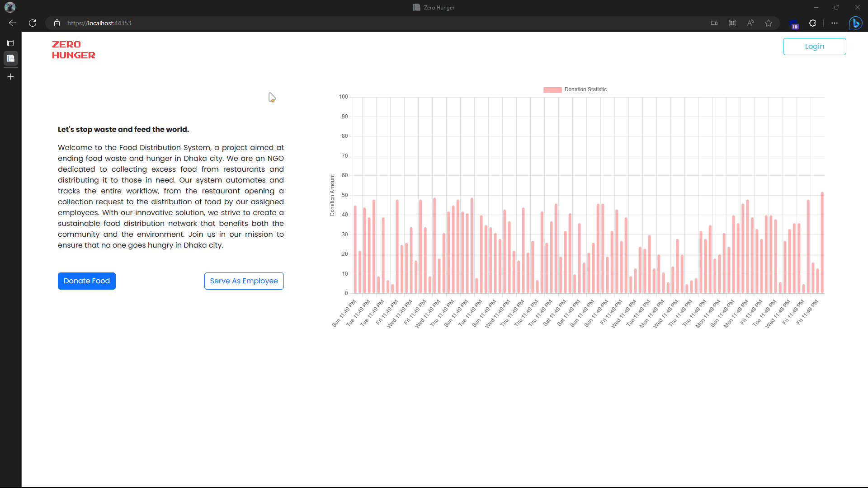This screenshot has height=488, width=868.
Task: Click the extension icon with badge 10
Action: [793, 24]
